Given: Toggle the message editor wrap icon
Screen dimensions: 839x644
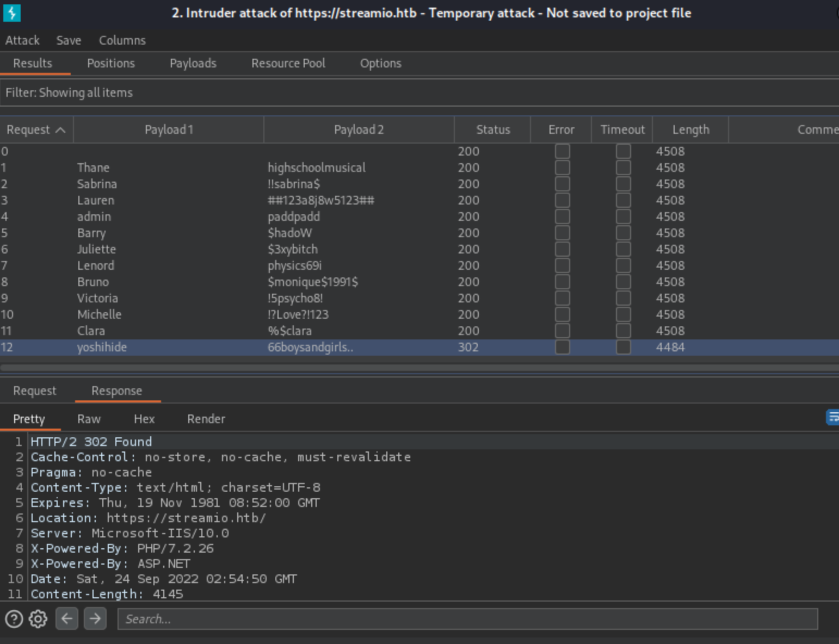Looking at the screenshot, I should (x=832, y=417).
